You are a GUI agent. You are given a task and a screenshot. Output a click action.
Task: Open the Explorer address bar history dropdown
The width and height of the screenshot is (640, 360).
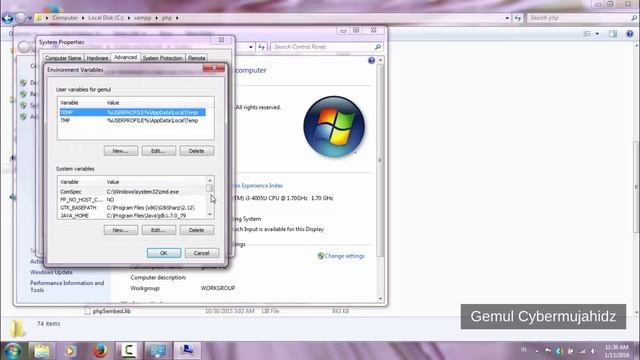click(507, 18)
